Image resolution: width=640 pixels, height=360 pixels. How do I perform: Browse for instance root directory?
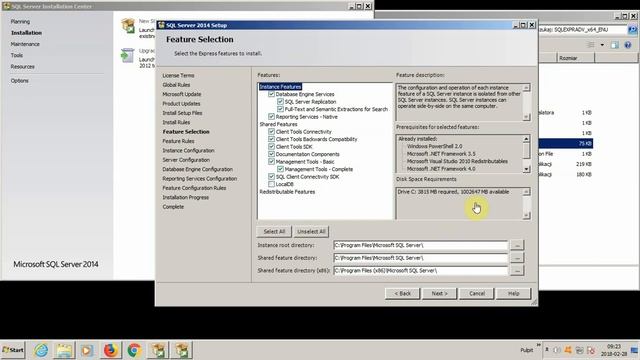[517, 245]
